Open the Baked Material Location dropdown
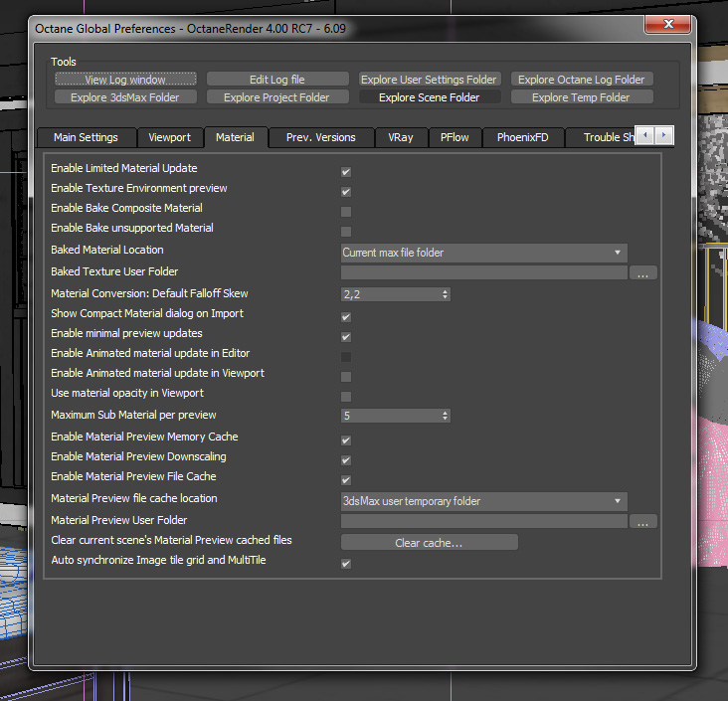 483,253
